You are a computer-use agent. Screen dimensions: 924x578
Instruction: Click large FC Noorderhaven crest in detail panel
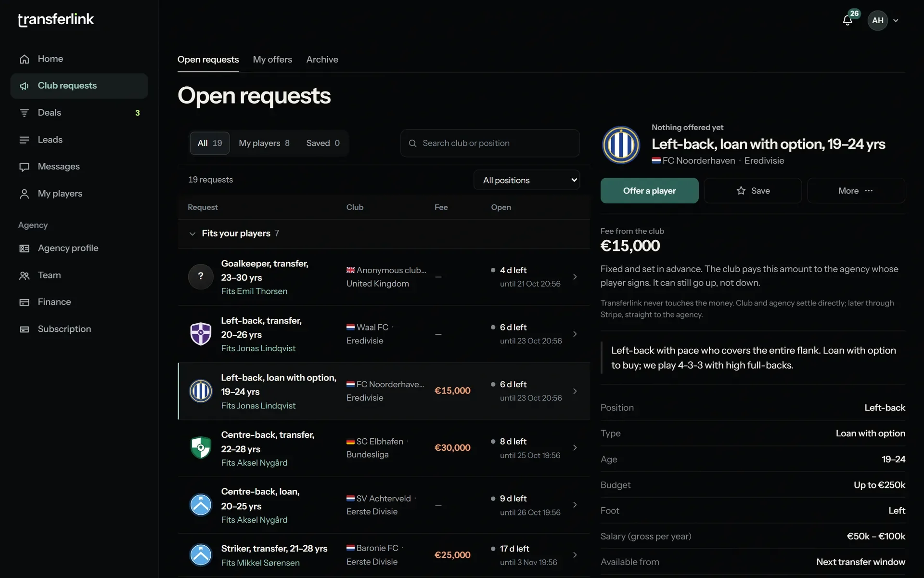621,144
